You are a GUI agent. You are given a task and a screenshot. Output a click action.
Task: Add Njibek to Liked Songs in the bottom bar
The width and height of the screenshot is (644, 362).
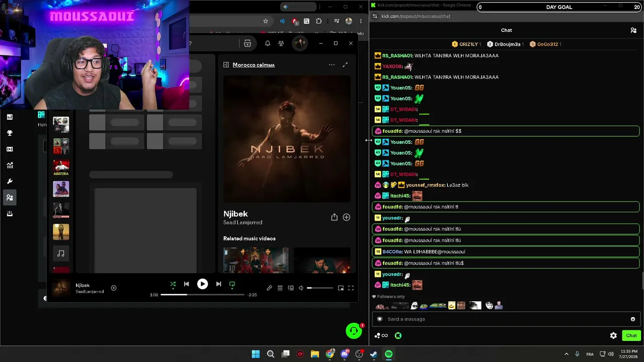click(x=114, y=288)
